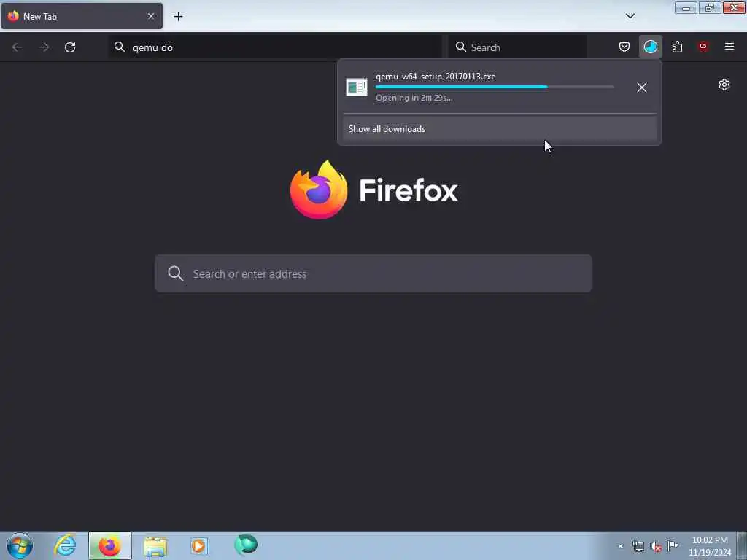747x560 pixels.
Task: Open Windows Explorer from the taskbar
Action: (155, 545)
